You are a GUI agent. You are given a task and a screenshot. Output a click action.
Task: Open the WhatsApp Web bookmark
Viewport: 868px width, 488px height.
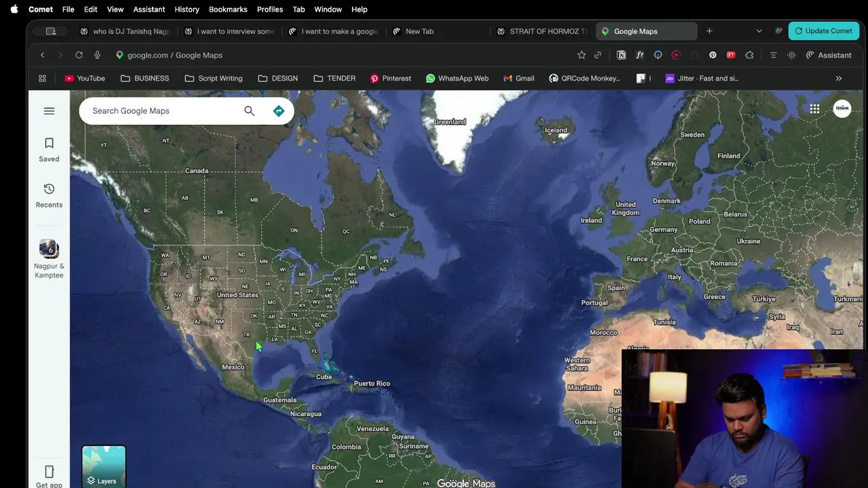(x=457, y=78)
